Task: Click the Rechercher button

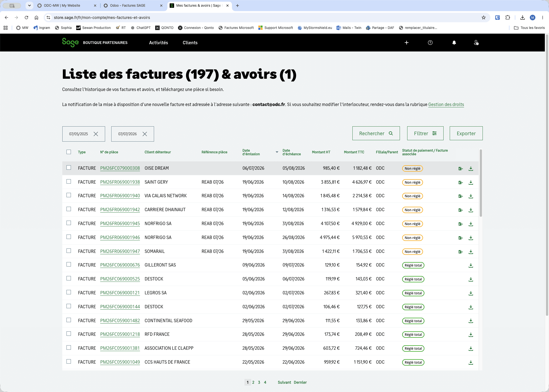Action: (376, 134)
